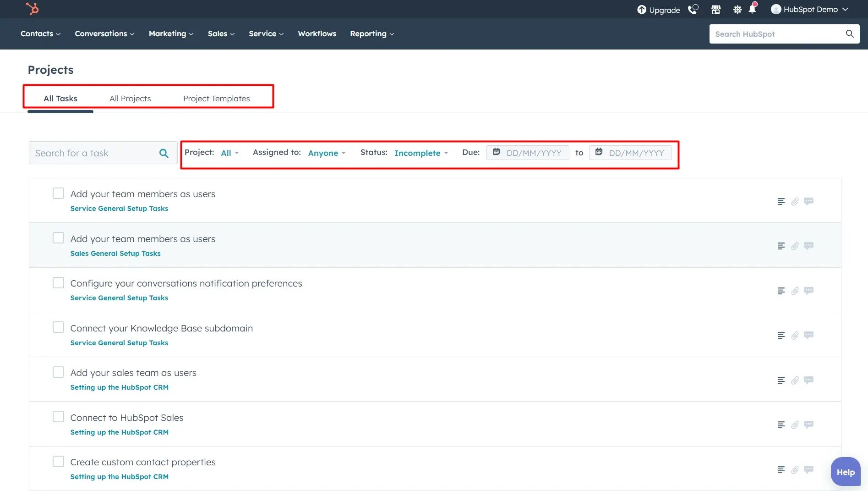The image size is (868, 491).
Task: Open attachment icon for 'Connect your Knowledge Base' task
Action: (795, 336)
